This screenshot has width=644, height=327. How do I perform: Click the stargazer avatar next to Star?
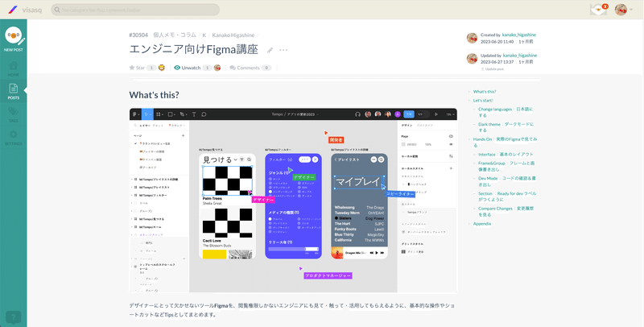162,68
